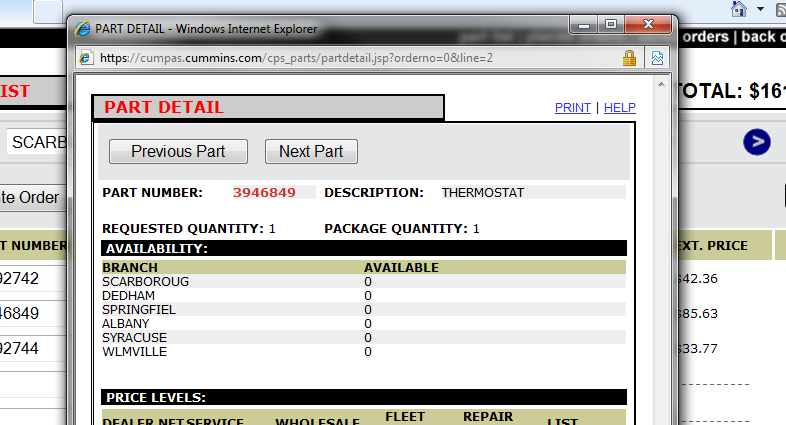786x425 pixels.
Task: Select the THERMOSTAT description text
Action: pyautogui.click(x=483, y=192)
